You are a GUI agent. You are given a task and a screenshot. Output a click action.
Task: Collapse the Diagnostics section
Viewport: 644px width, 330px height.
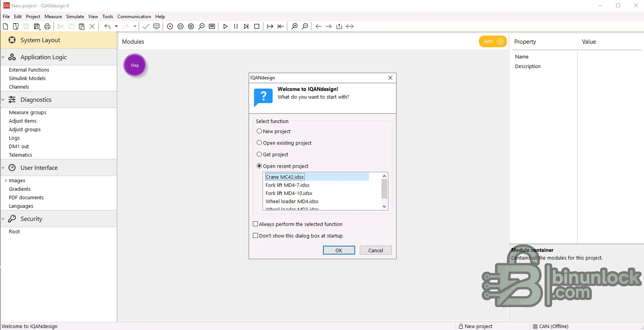pyautogui.click(x=3, y=100)
